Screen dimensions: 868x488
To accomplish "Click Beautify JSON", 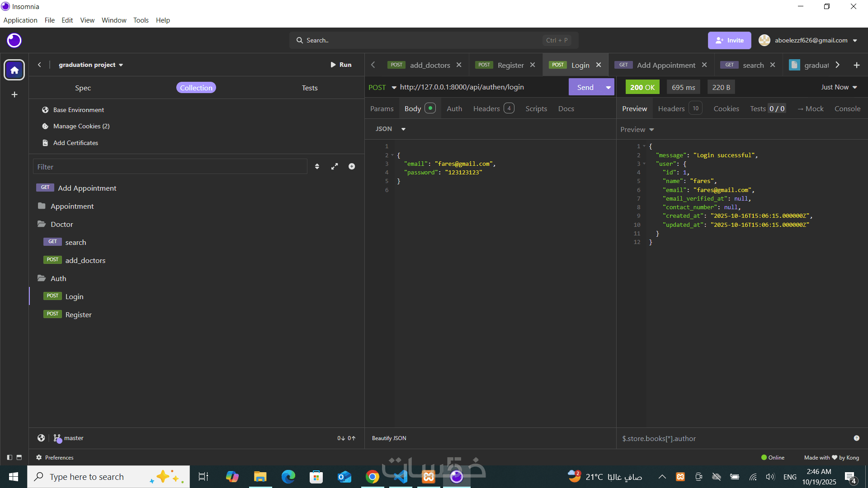I will coord(389,438).
